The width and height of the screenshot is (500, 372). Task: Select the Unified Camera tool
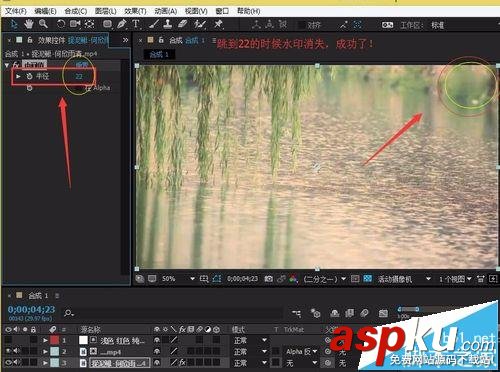[75, 24]
